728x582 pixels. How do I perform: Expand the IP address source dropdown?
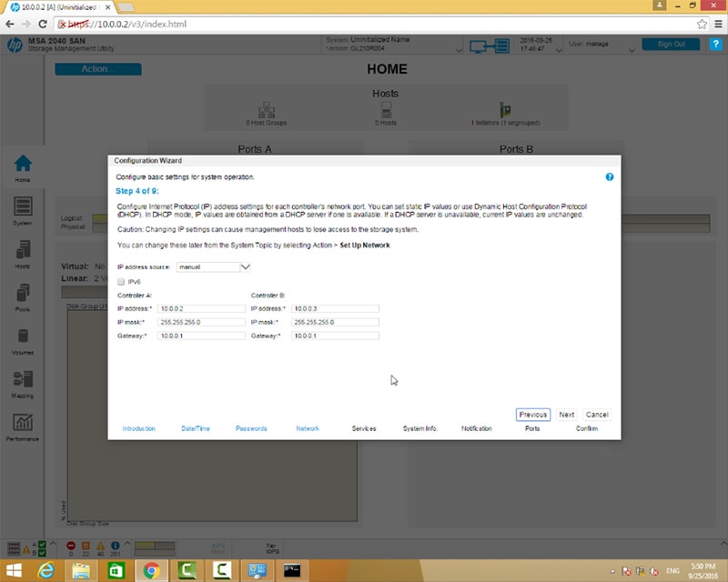(x=245, y=267)
